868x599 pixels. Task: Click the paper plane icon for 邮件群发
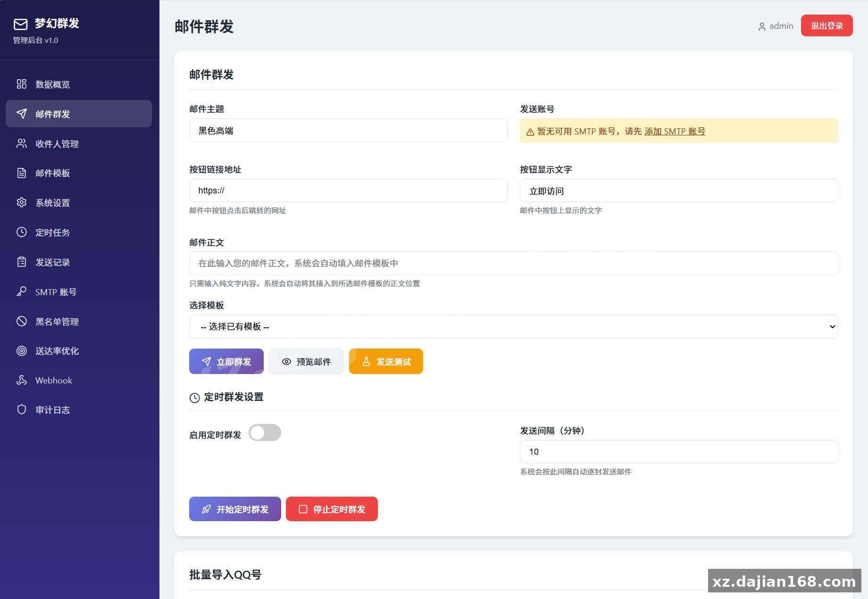coord(22,114)
